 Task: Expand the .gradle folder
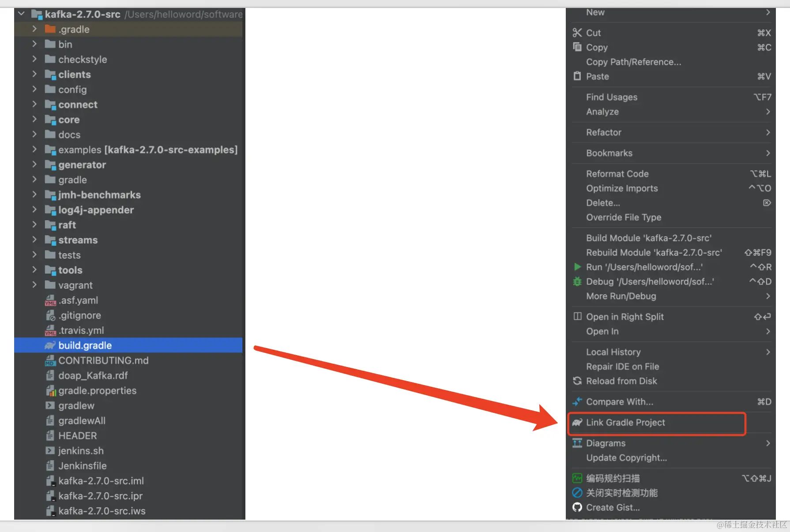(x=34, y=29)
